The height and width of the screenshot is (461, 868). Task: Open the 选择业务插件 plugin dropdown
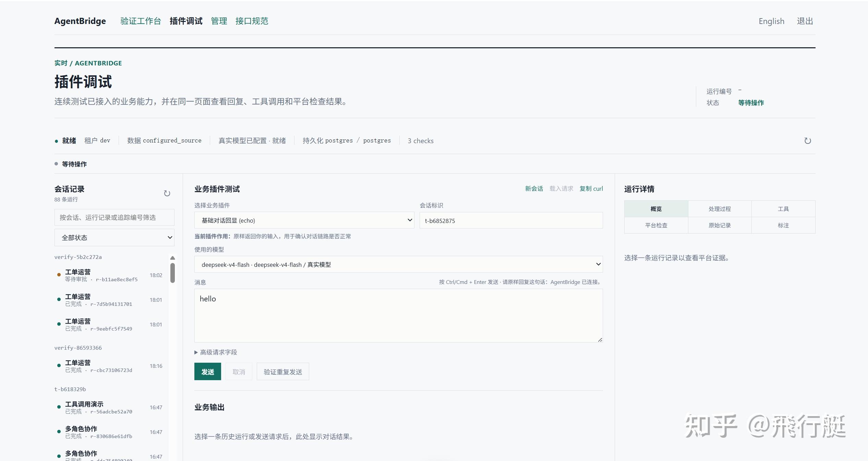pos(304,220)
